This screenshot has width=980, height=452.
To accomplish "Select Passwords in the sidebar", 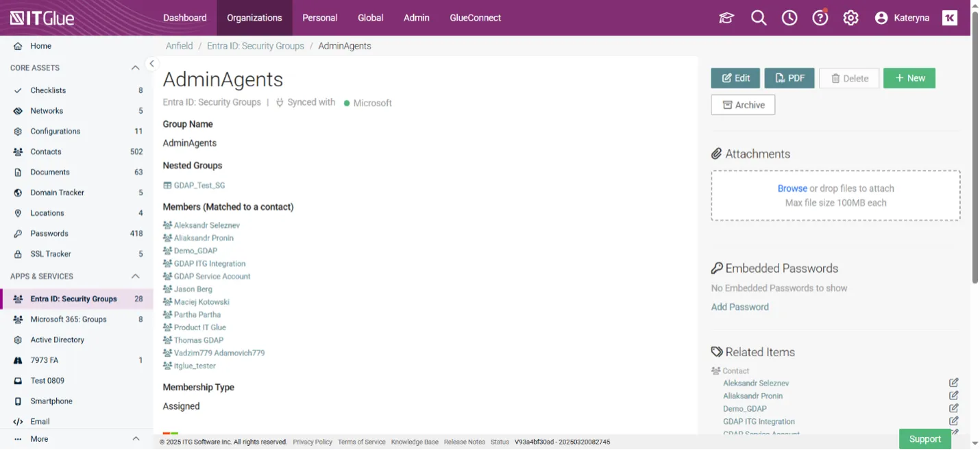I will 49,234.
